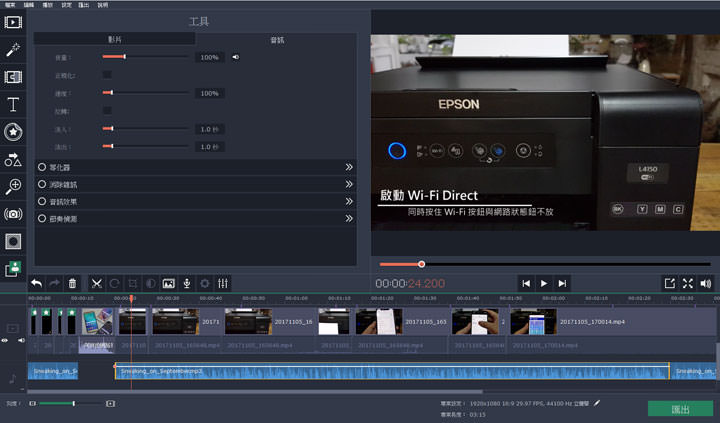
Task: Enable the 等化器 equalizer radio option
Action: (42, 167)
